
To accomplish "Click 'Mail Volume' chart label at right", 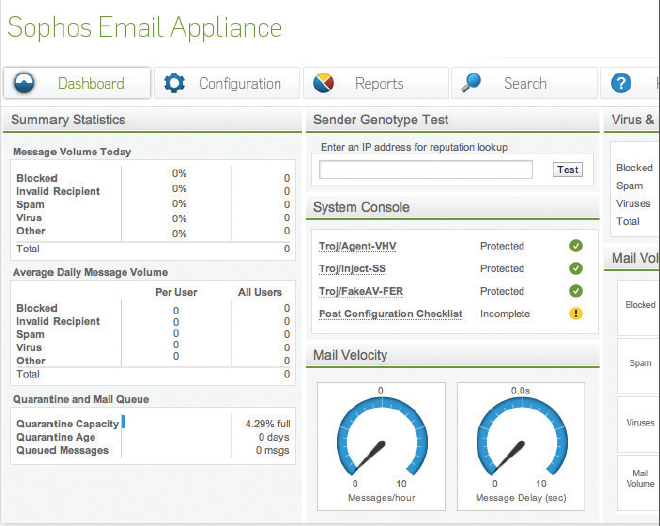I will 640,478.
